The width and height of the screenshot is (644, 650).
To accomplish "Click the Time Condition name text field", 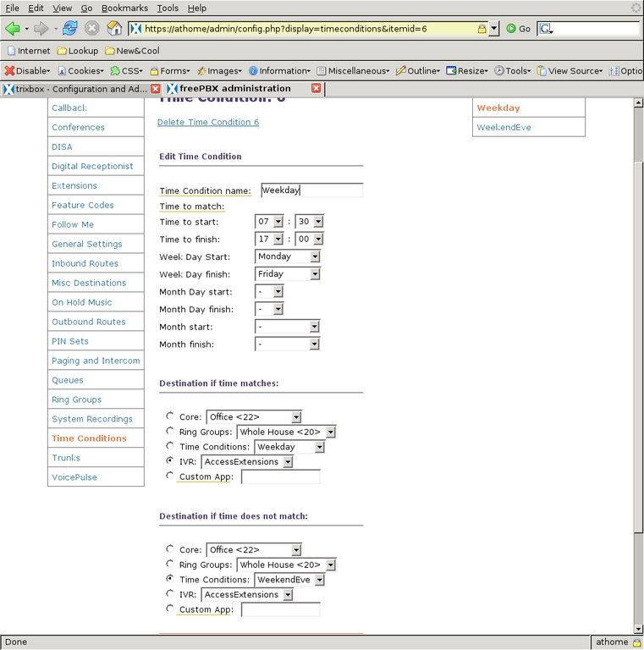I will [x=311, y=190].
